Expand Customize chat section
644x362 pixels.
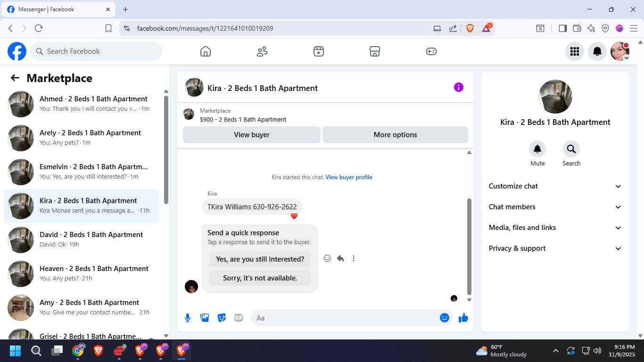point(555,186)
